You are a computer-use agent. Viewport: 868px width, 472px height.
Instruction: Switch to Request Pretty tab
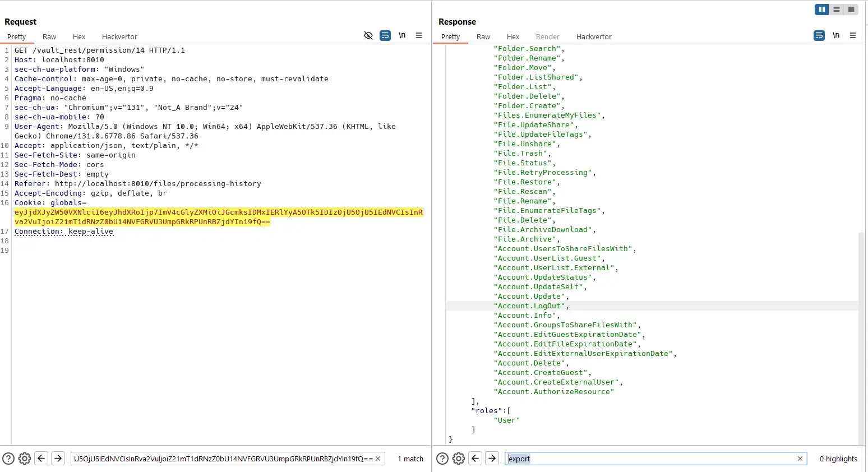point(17,37)
